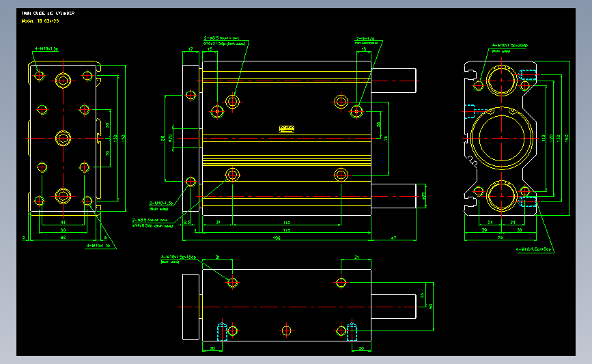Click the 'ø20' diameter dimension text
The image size is (592, 364).
(170, 138)
